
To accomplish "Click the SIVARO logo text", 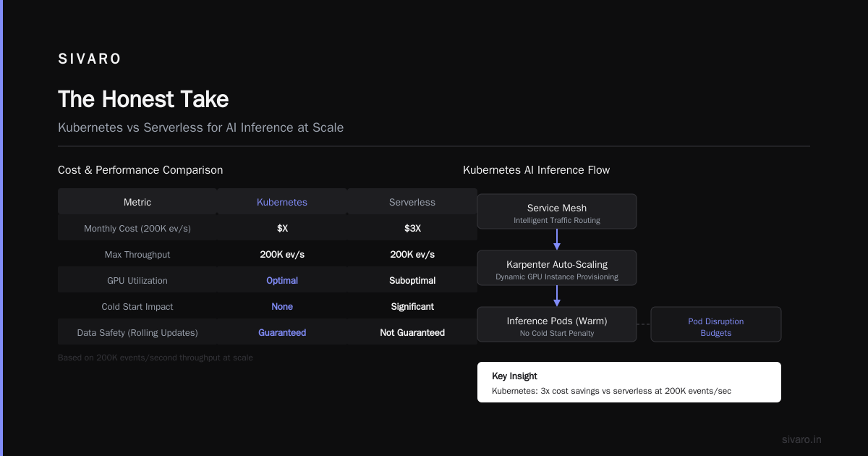I will (x=90, y=59).
